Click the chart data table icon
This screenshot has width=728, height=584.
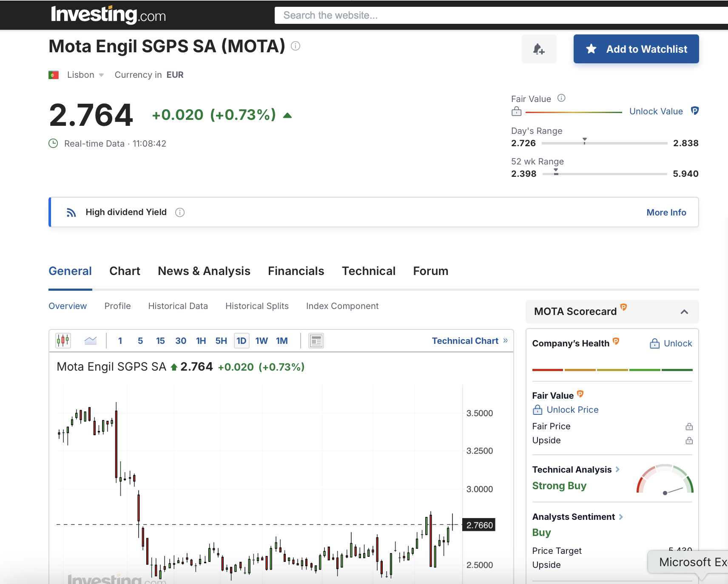(x=316, y=340)
